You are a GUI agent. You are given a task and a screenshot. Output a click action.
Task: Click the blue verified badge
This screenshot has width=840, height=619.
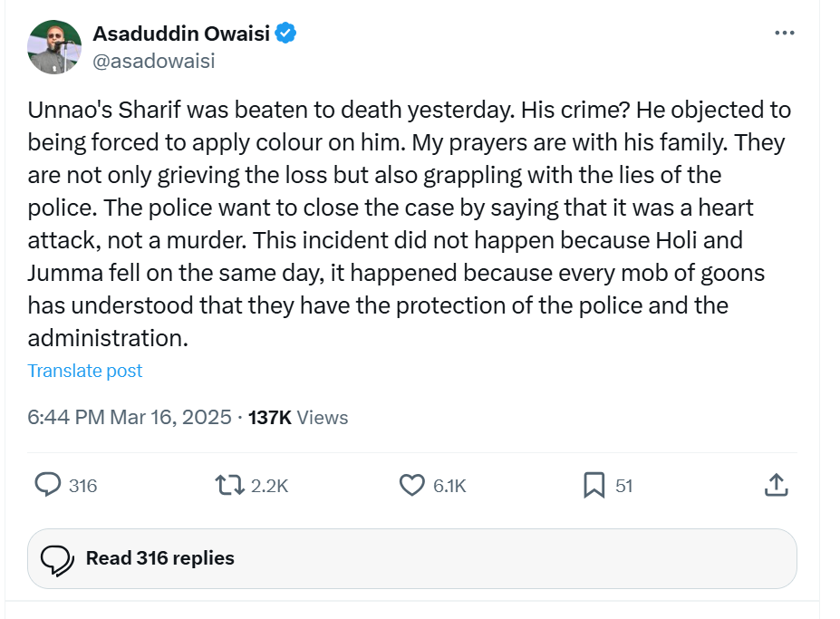point(285,34)
